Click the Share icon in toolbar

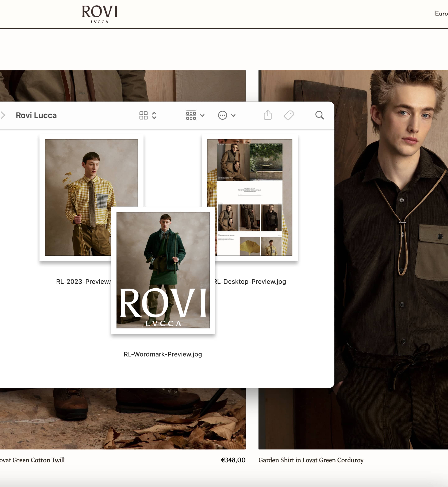pyautogui.click(x=268, y=115)
